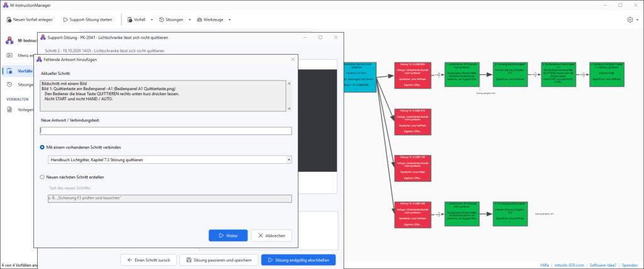This screenshot has height=269, width=644.
Task: Click the Aktueller Schritt description text box
Action: pos(163,96)
